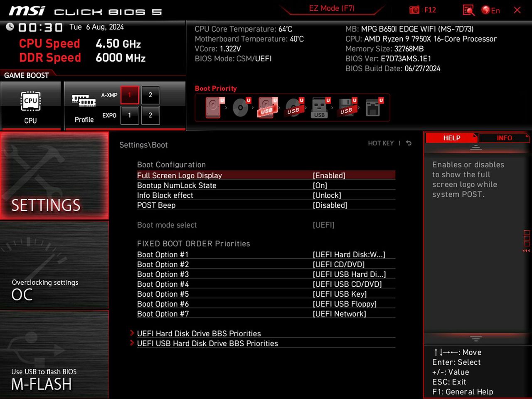Viewport: 532px width, 399px height.
Task: Change POST Beep [Disabled] value
Action: pos(330,205)
